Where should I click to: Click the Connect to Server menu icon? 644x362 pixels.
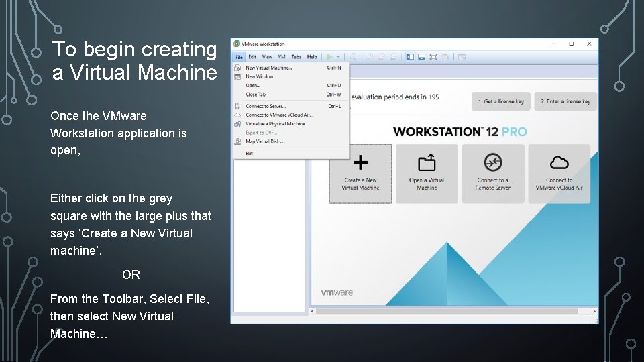237,106
